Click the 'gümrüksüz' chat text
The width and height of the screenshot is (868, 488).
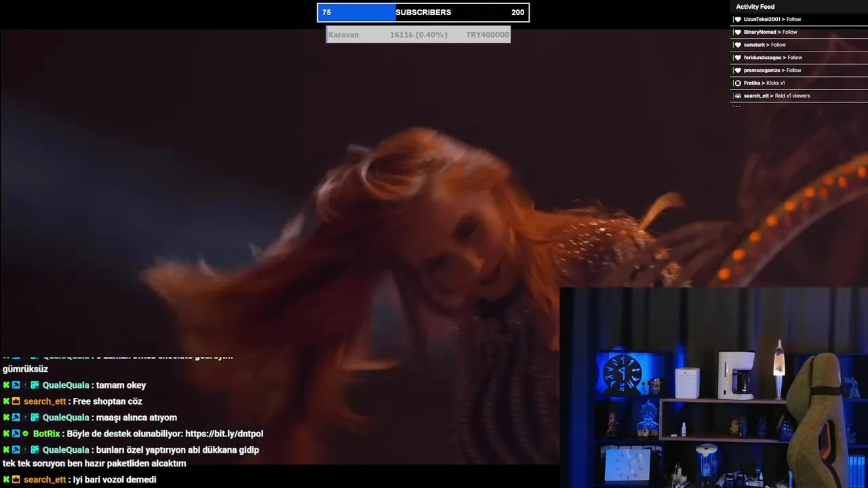point(25,369)
